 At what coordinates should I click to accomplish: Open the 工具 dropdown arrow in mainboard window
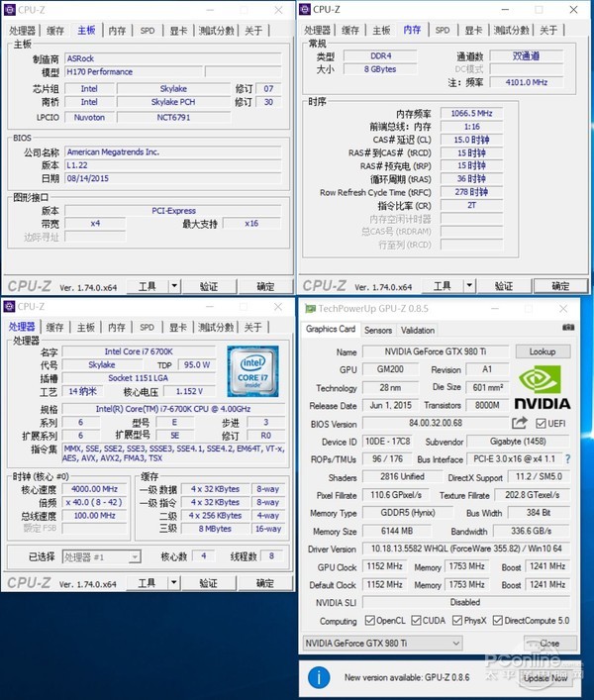tap(174, 286)
